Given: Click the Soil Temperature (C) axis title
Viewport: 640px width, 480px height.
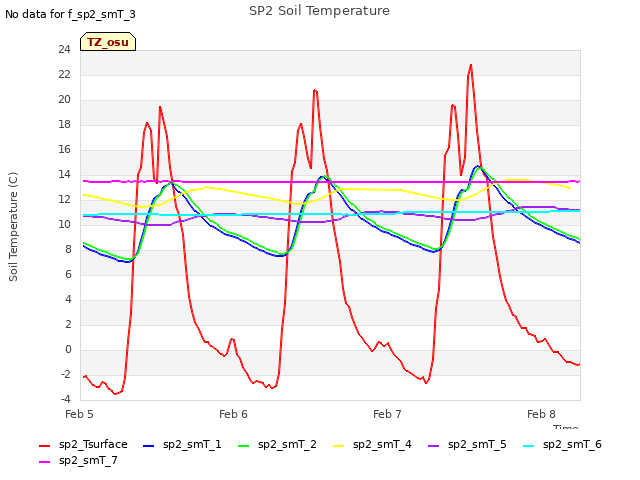Looking at the screenshot, I should pos(13,227).
